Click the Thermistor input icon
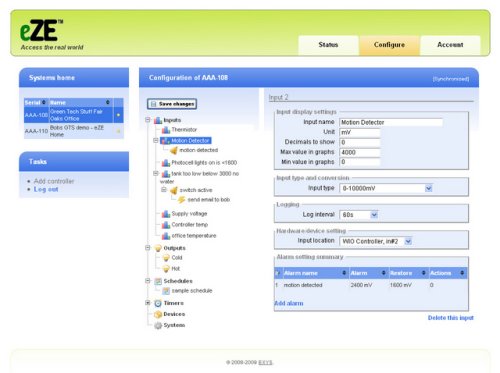500x373 pixels. pos(166,130)
